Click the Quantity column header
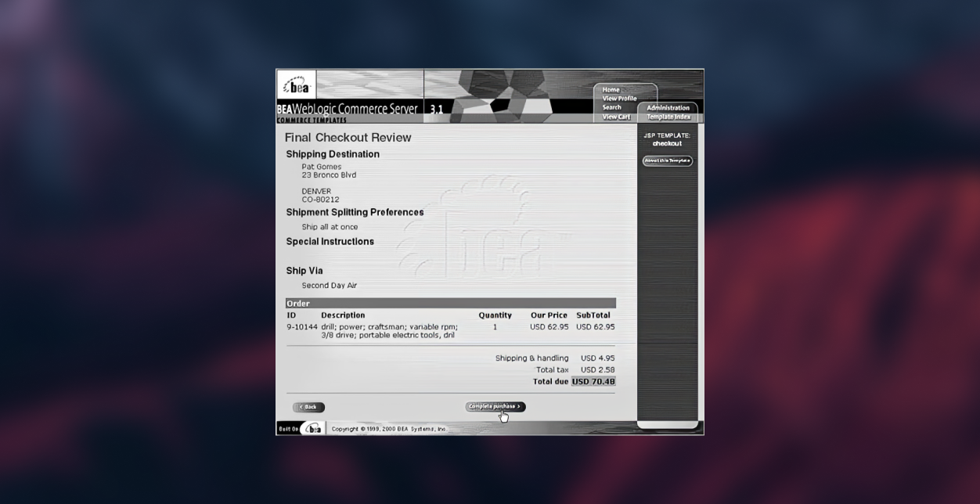The width and height of the screenshot is (980, 504). click(x=495, y=315)
